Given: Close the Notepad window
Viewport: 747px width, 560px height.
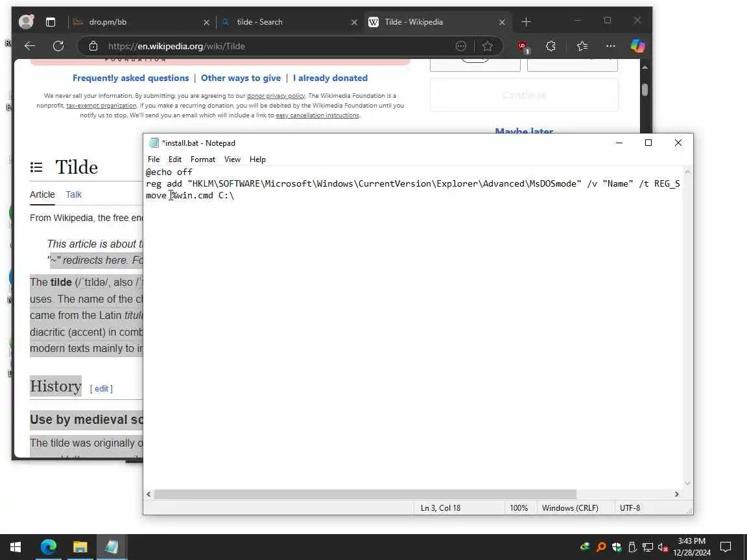Looking at the screenshot, I should (x=678, y=143).
